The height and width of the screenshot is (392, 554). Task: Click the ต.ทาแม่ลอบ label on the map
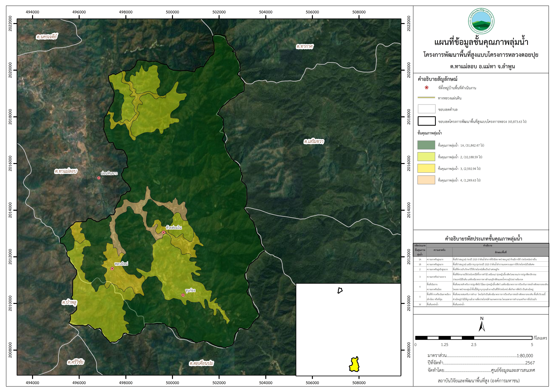click(66, 171)
